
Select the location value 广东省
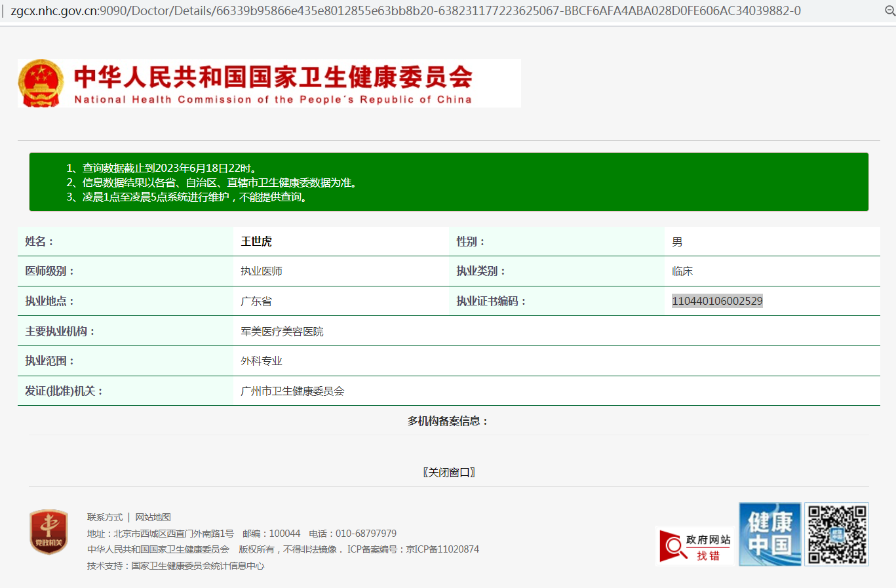(256, 301)
